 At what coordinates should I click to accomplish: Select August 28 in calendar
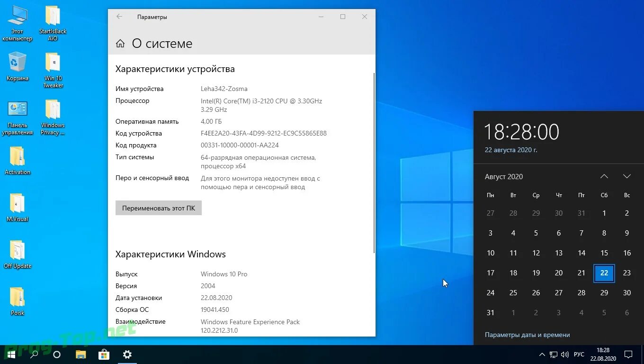pyautogui.click(x=581, y=293)
